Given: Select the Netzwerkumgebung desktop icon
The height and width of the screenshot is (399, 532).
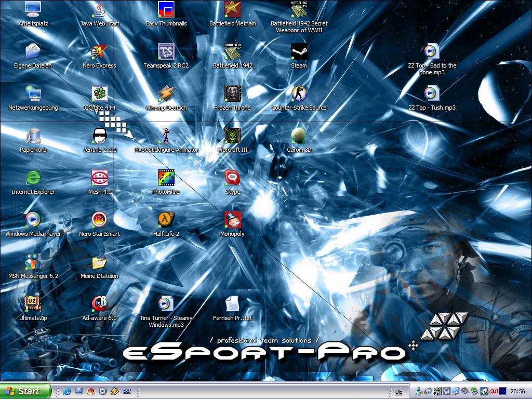Looking at the screenshot, I should coord(33,98).
